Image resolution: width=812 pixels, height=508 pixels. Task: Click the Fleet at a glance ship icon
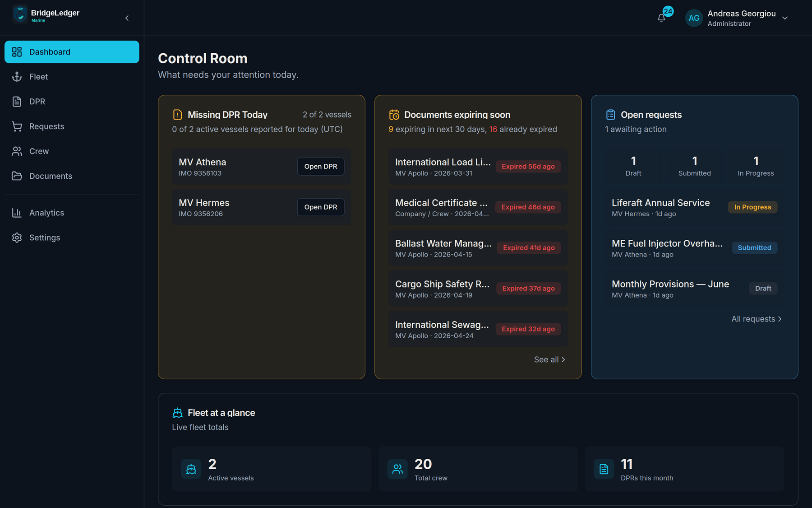click(177, 413)
